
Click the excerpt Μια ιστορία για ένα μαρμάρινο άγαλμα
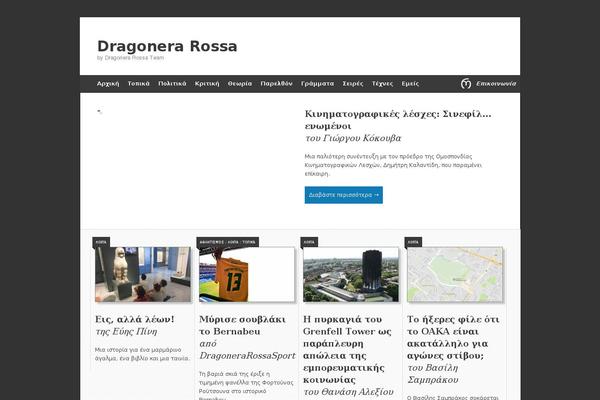coord(142,354)
